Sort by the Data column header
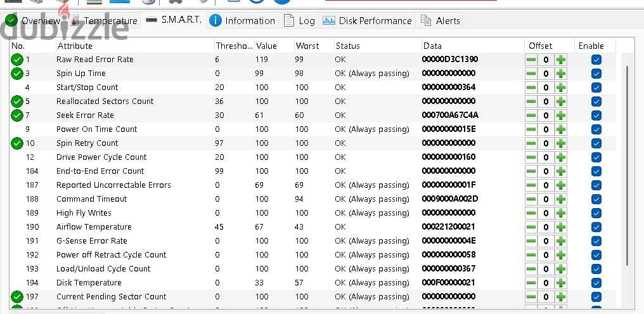Image resolution: width=644 pixels, height=314 pixels. (x=473, y=46)
